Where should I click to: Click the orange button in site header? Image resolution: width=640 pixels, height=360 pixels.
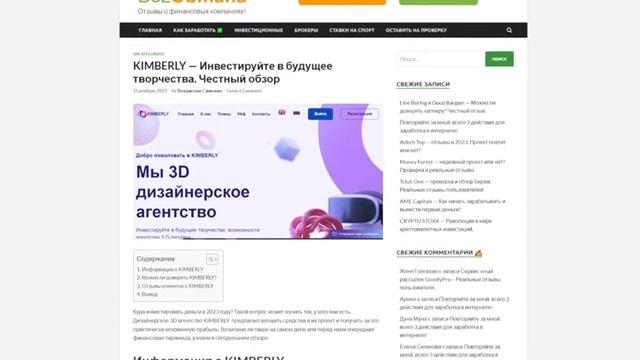342,2
